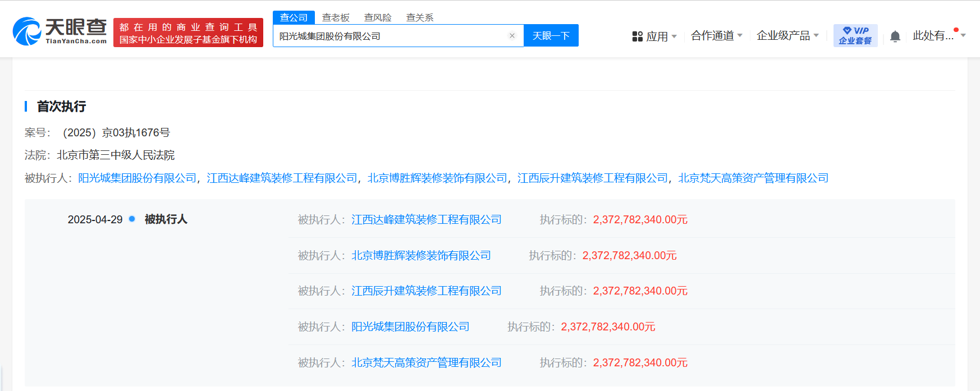Click the amount in the 江西辰升 row

pos(640,291)
